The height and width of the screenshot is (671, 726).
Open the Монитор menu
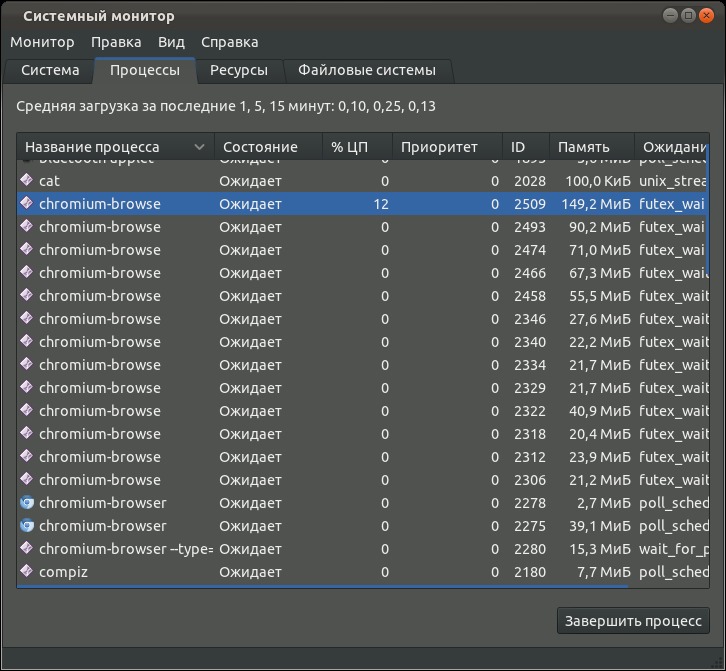[42, 42]
